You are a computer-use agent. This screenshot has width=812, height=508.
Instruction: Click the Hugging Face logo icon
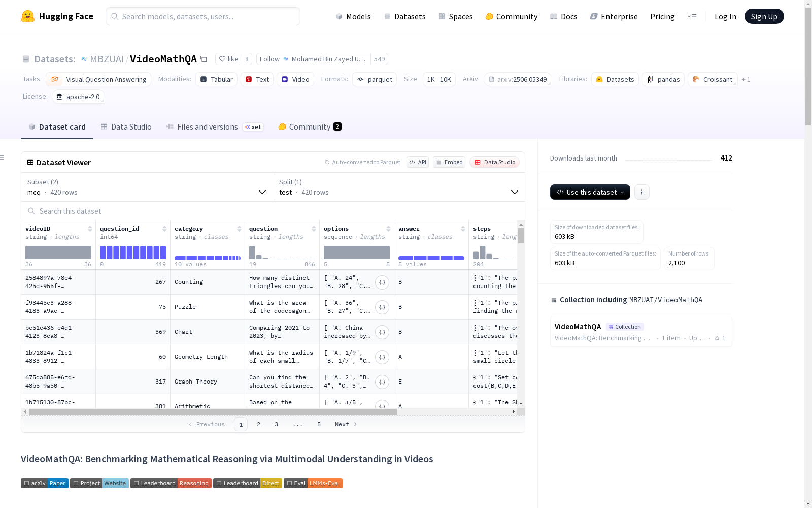[28, 16]
